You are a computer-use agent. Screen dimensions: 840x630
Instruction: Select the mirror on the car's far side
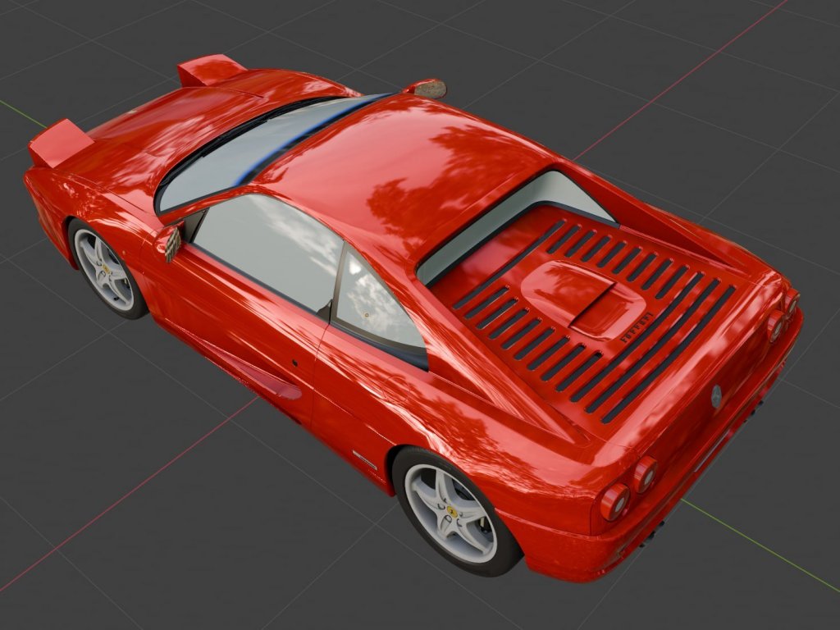427,89
